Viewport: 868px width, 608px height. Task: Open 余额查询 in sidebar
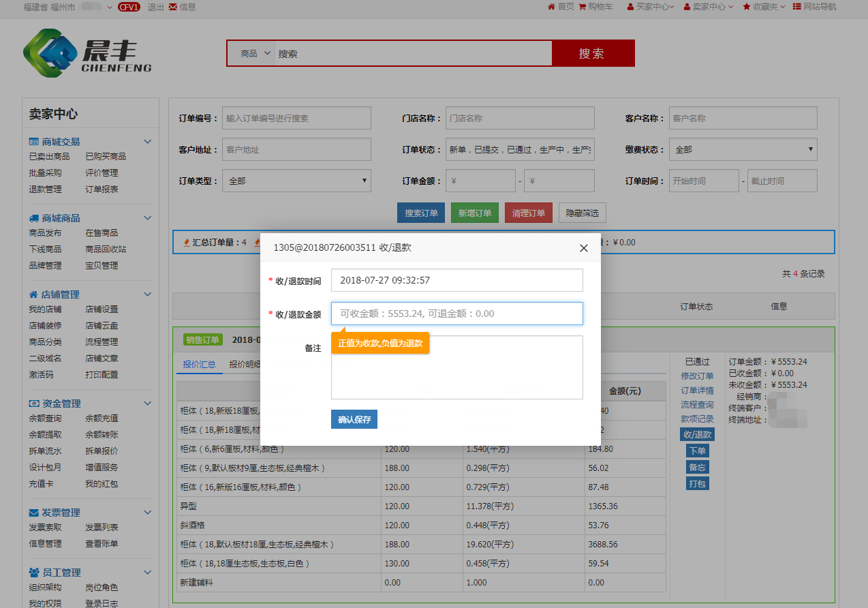click(45, 419)
